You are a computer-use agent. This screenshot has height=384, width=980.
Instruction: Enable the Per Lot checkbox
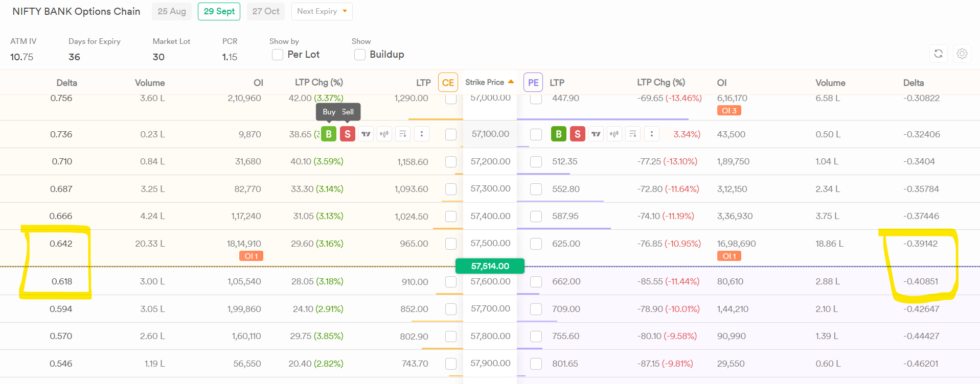click(x=278, y=55)
